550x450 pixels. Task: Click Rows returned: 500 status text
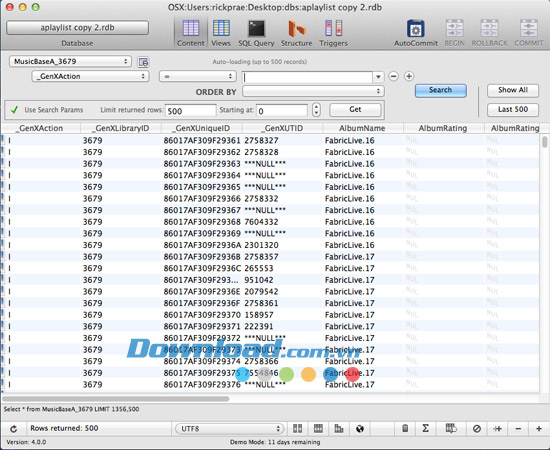64,428
